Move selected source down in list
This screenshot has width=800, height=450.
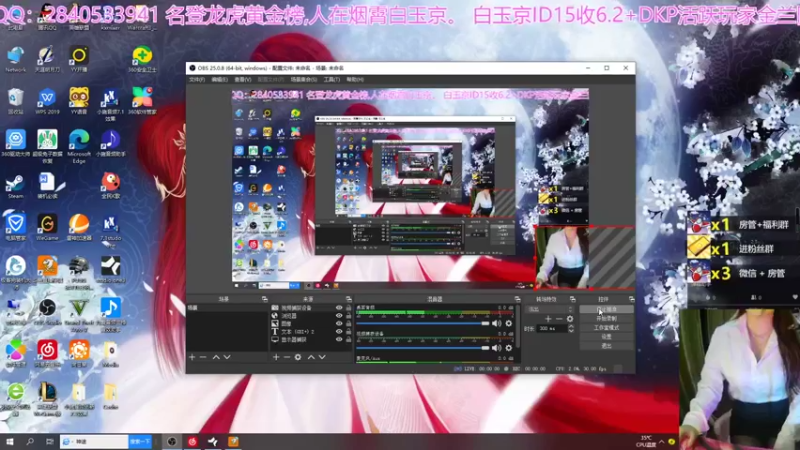tap(322, 357)
